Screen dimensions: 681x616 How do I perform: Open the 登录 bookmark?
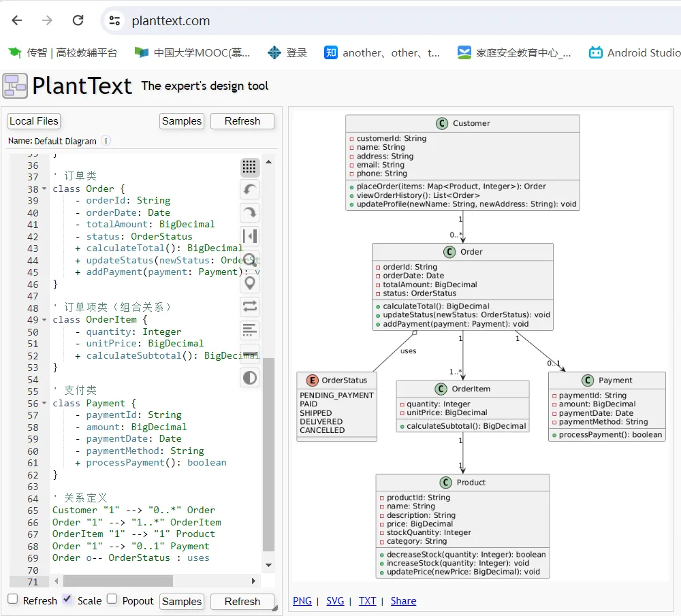pos(287,53)
